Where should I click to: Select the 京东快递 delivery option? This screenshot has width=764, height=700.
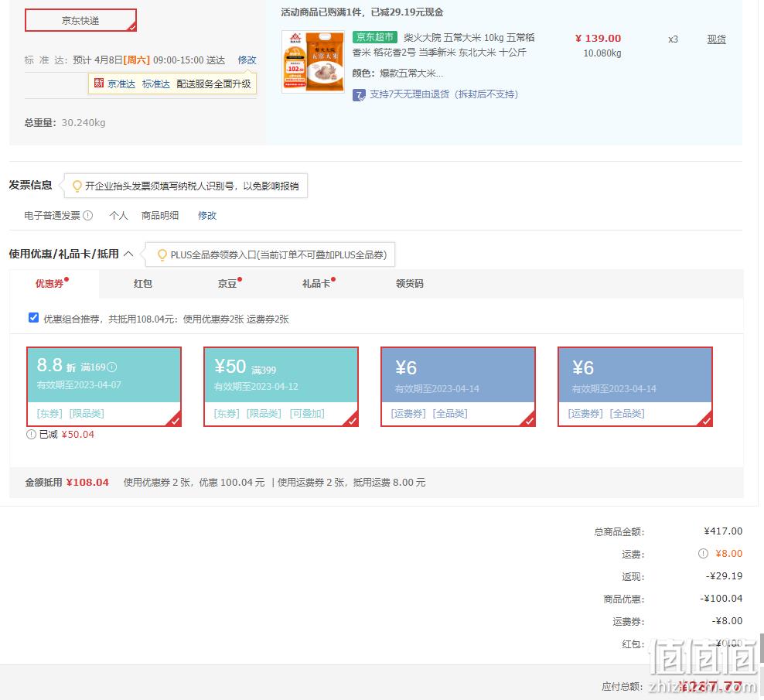(x=81, y=20)
